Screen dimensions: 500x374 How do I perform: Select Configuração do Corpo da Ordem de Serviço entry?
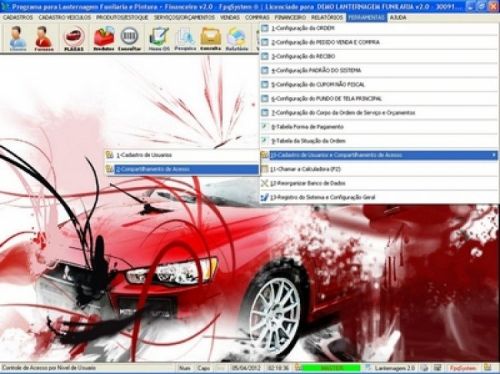(379, 113)
